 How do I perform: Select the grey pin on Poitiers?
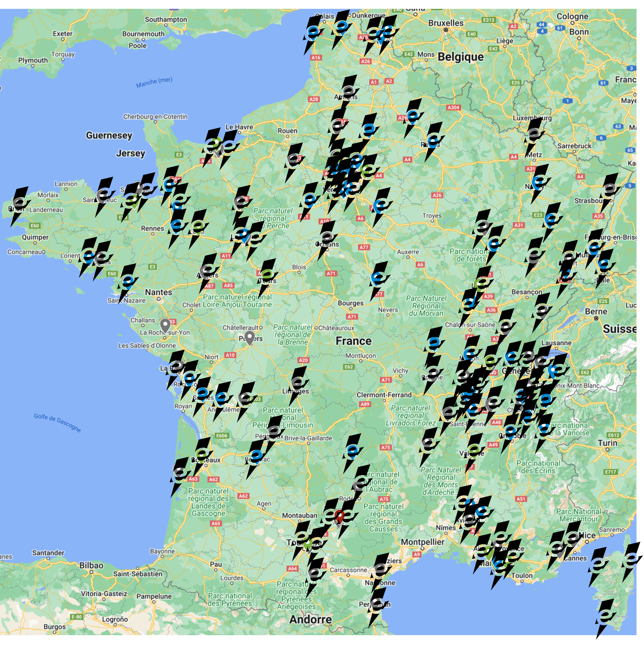tap(249, 338)
